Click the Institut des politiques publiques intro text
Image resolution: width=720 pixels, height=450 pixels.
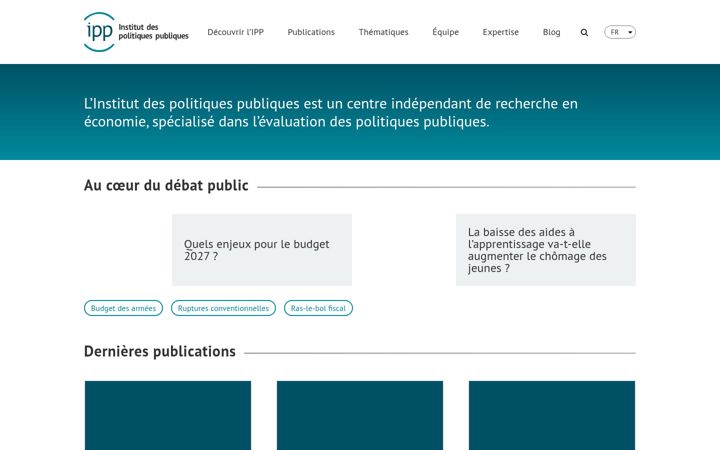coord(331,112)
